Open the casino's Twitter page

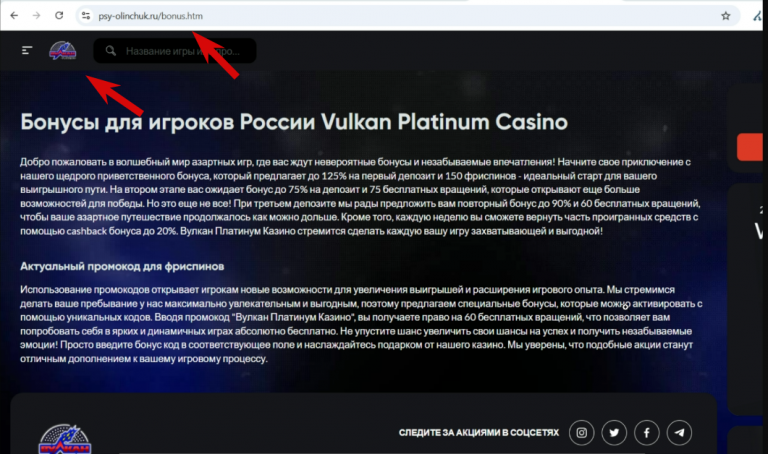point(614,432)
